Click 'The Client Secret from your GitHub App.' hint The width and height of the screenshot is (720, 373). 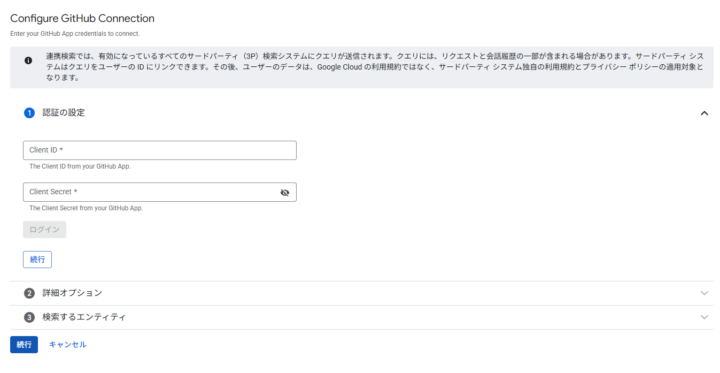(86, 208)
